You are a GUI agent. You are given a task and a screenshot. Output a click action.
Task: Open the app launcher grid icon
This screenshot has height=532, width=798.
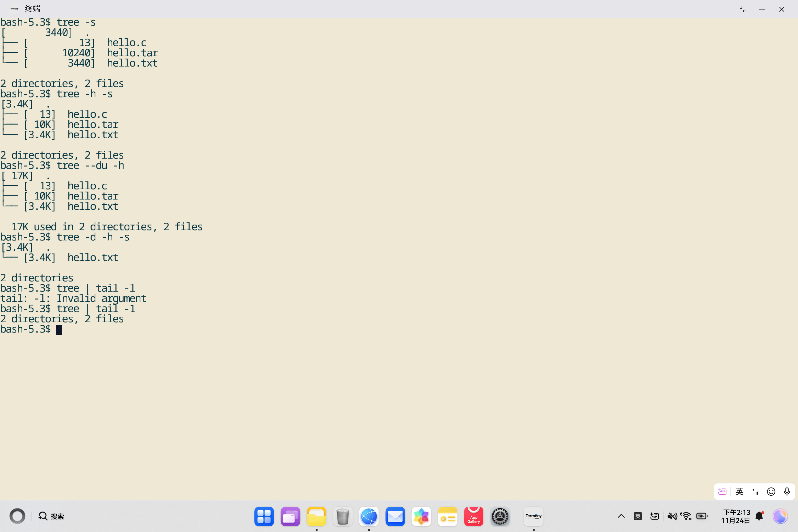[264, 516]
